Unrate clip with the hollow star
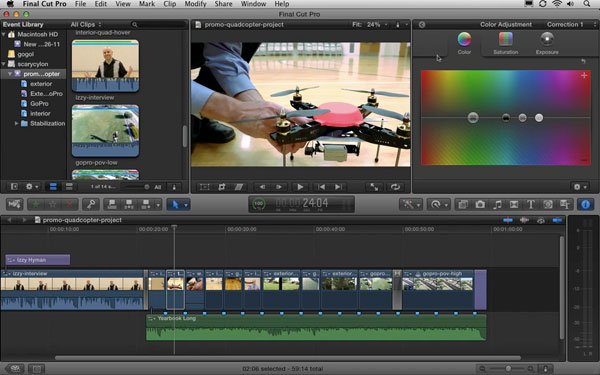Viewport: 600px width, 375px height. [x=53, y=204]
